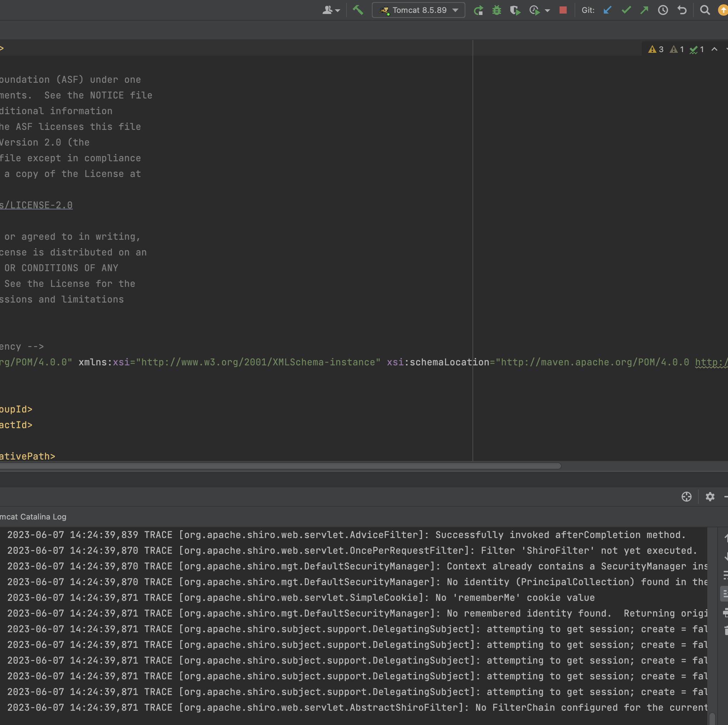Open Search Everywhere magnifier icon
The height and width of the screenshot is (725, 728).
pos(705,10)
